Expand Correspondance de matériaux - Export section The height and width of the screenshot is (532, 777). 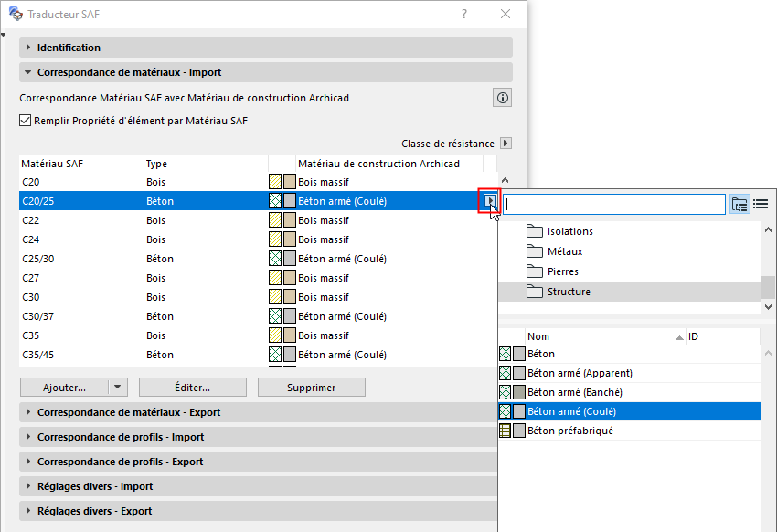coord(258,412)
